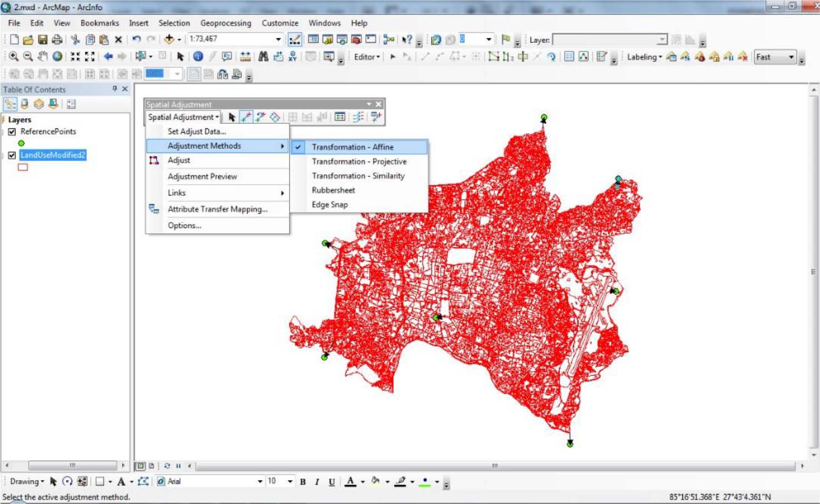Open the Find binoculars tool
The image size is (820, 504).
[263, 57]
